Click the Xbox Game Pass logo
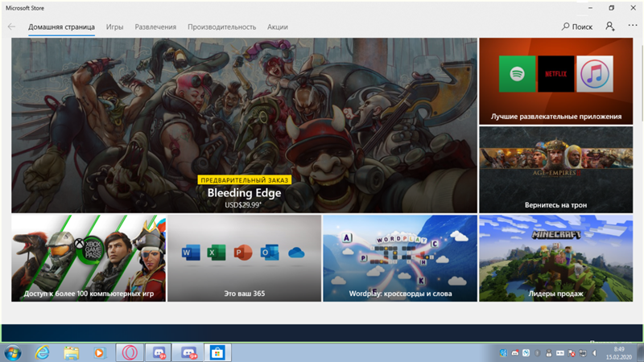 89,249
